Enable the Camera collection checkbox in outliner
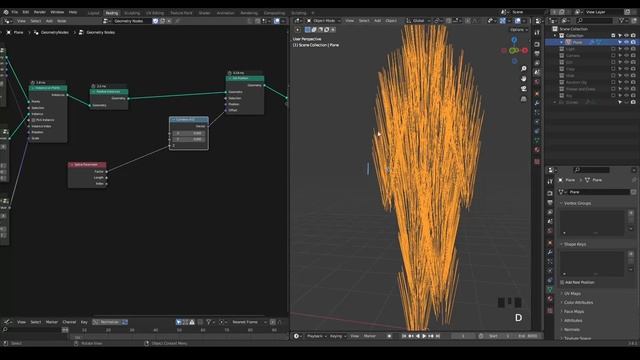Image resolution: width=640 pixels, height=360 pixels. coord(613,56)
